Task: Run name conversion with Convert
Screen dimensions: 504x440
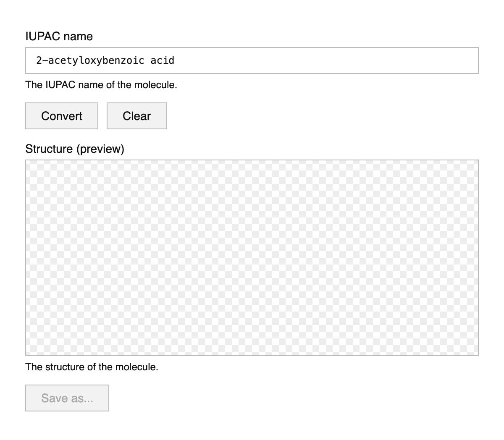Action: pyautogui.click(x=62, y=116)
